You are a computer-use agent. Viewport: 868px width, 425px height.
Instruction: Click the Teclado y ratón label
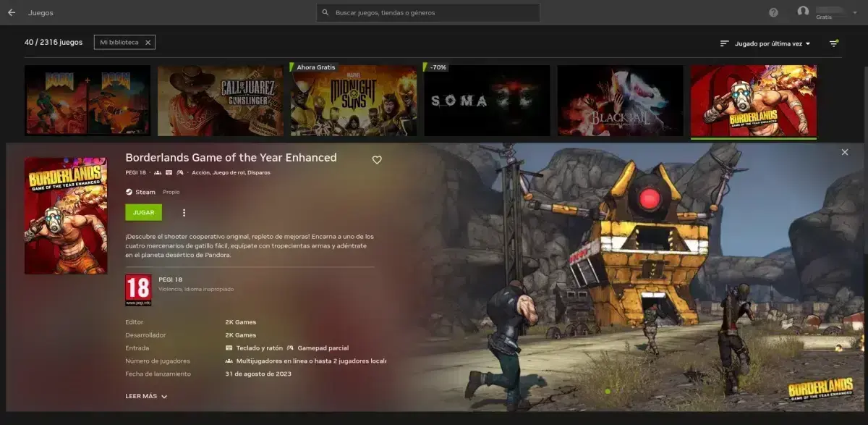258,348
